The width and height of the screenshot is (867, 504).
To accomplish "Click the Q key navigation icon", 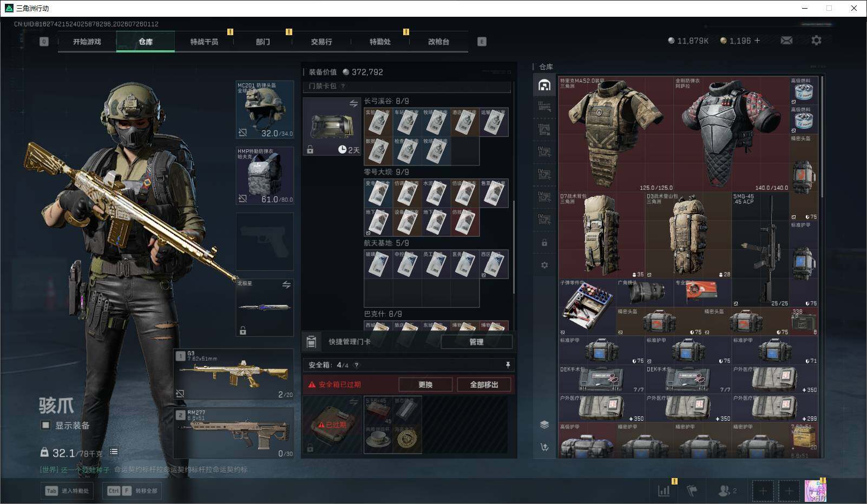I will click(x=44, y=42).
